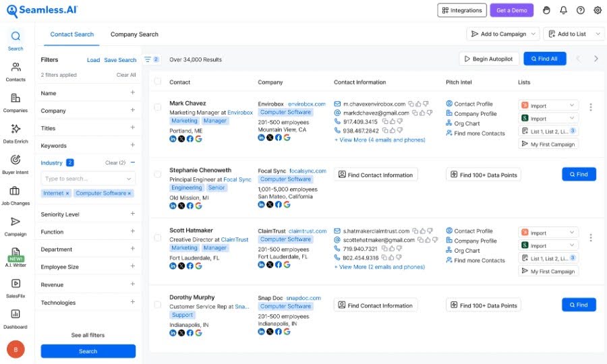Click the filter toggle icon beside results

151,59
